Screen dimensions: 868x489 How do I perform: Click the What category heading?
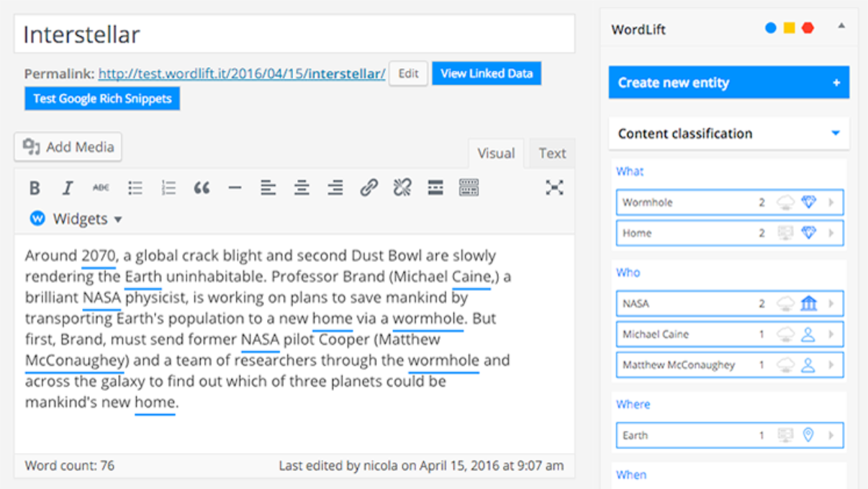click(x=630, y=171)
